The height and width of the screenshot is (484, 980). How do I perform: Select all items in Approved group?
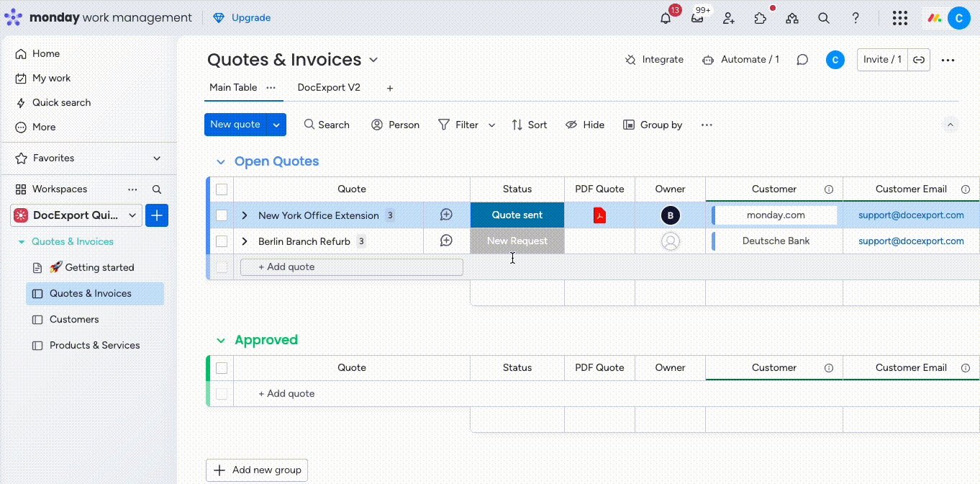(x=222, y=368)
